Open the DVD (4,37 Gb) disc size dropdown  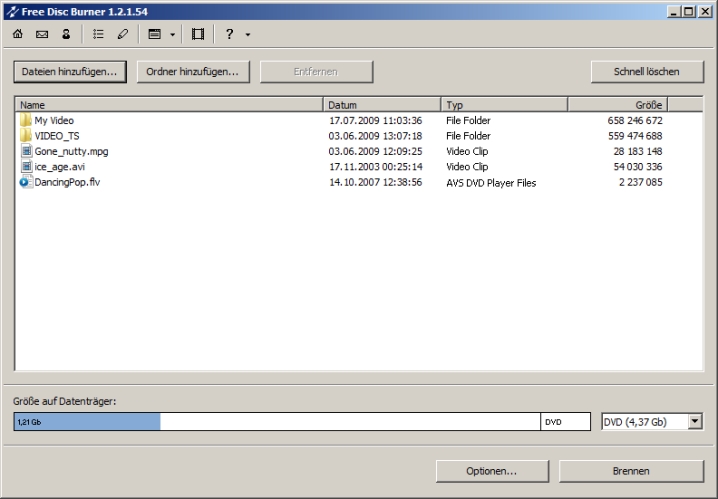[x=695, y=422]
